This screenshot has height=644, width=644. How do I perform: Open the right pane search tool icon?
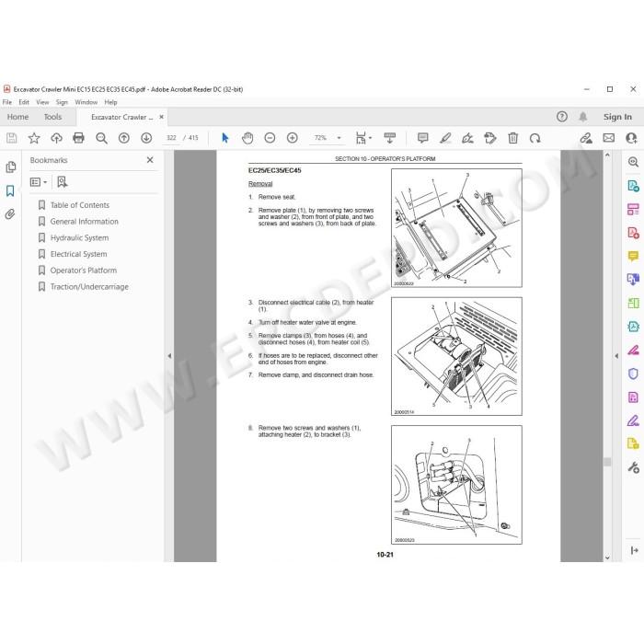click(633, 162)
